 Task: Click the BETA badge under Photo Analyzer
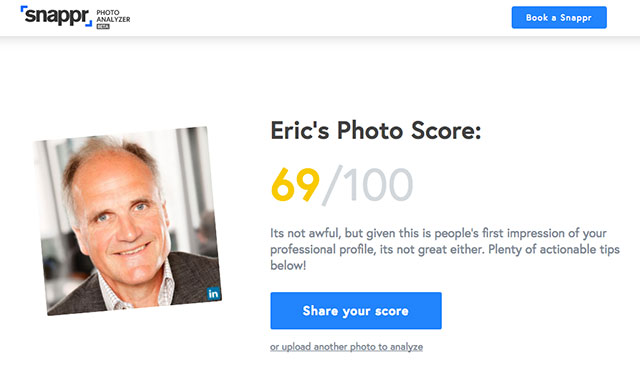(x=103, y=27)
